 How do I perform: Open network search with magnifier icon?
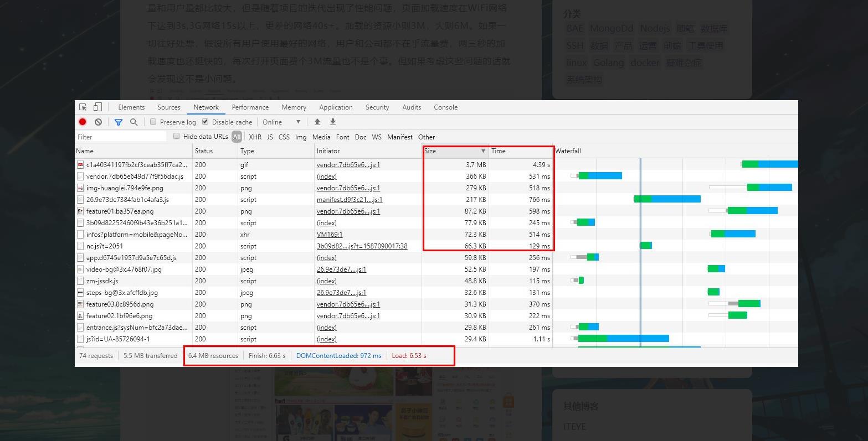(x=133, y=122)
